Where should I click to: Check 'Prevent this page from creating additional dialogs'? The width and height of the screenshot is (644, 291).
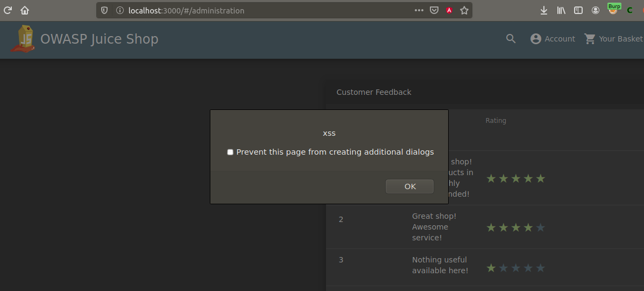coord(230,153)
